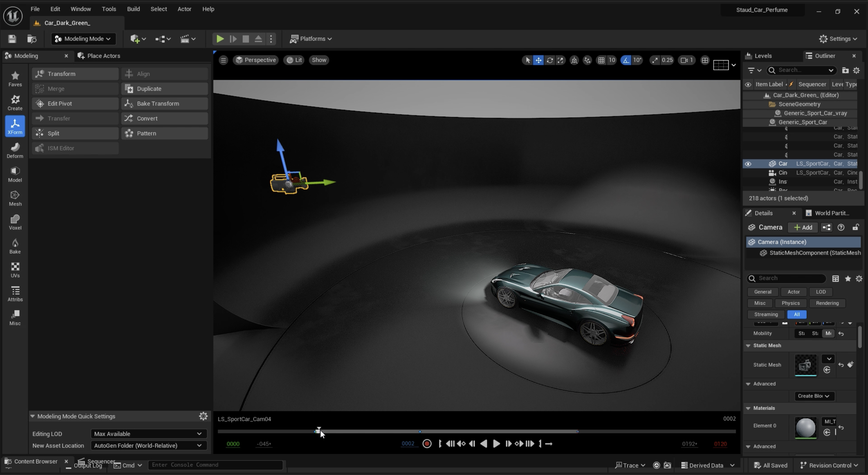
Task: Create new folder in the Outliner
Action: pos(845,70)
